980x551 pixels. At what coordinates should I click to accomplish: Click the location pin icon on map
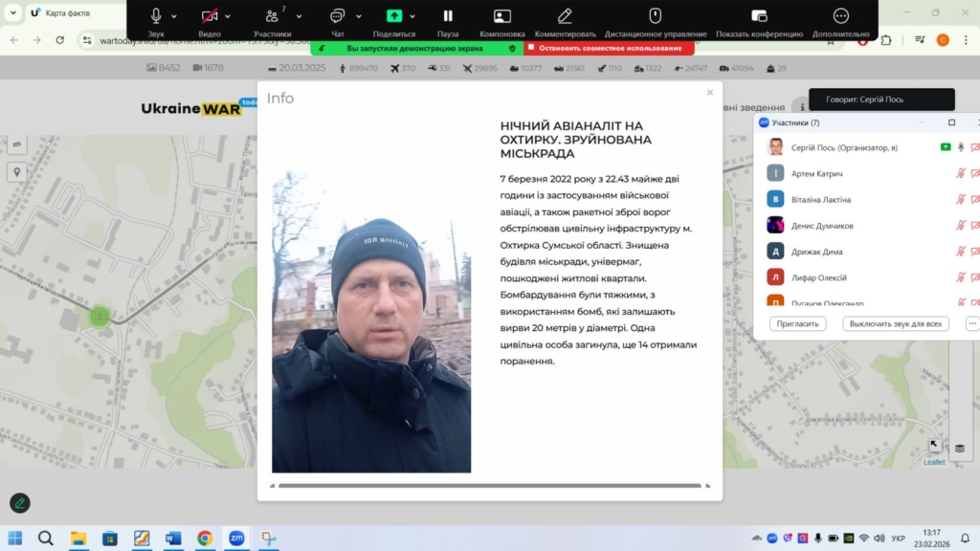pos(16,172)
